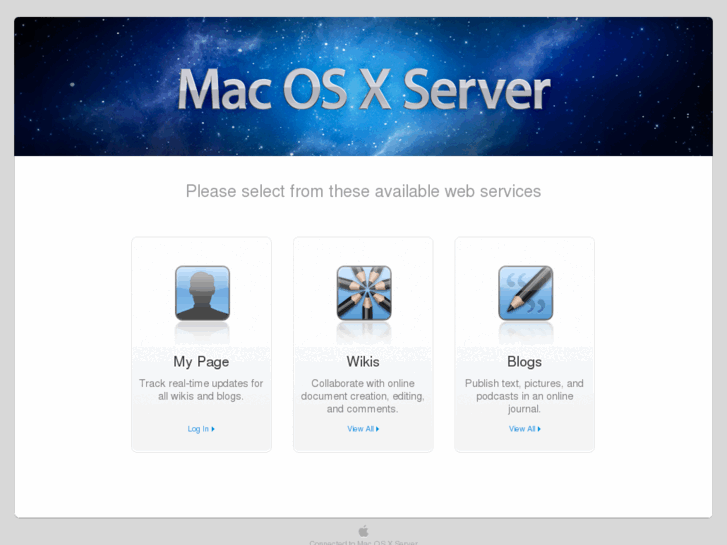Click the Connected to Mac OS X Server footer text
Screen dimensions: 727x545
click(x=364, y=542)
